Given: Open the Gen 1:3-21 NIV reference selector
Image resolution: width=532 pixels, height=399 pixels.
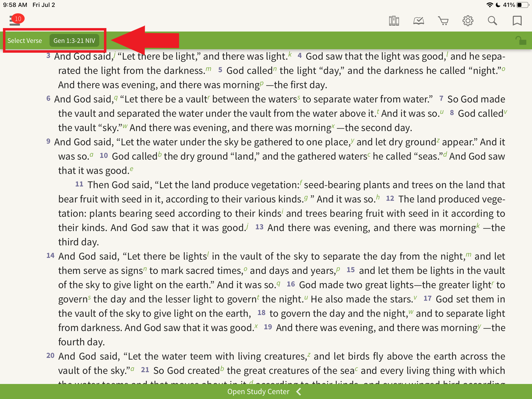Looking at the screenshot, I should tap(74, 41).
